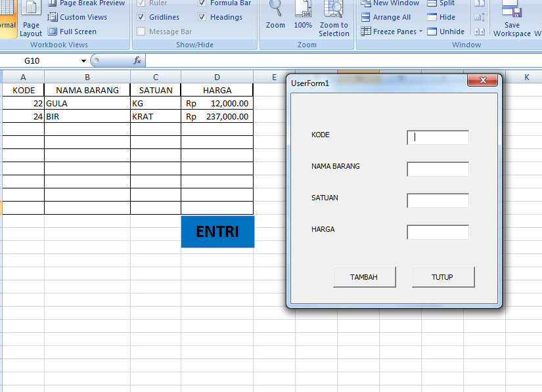Click TUTUP to close the form

coord(442,276)
